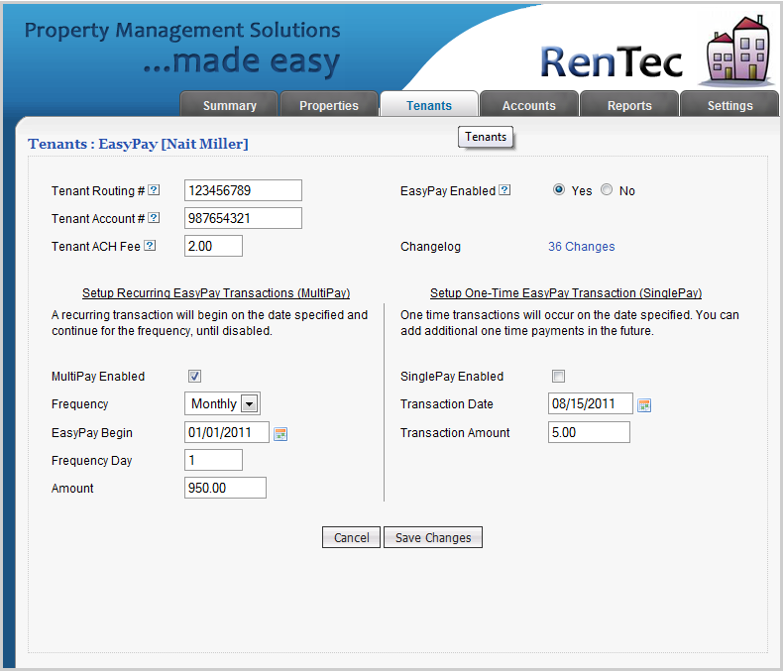Open help for Tenant Account #
This screenshot has width=784, height=672.
155,217
